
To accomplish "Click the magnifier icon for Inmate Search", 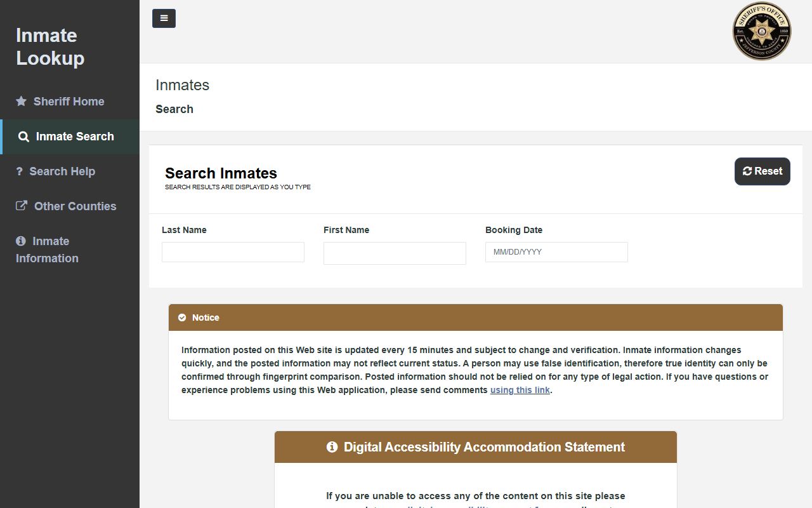I will coord(23,137).
